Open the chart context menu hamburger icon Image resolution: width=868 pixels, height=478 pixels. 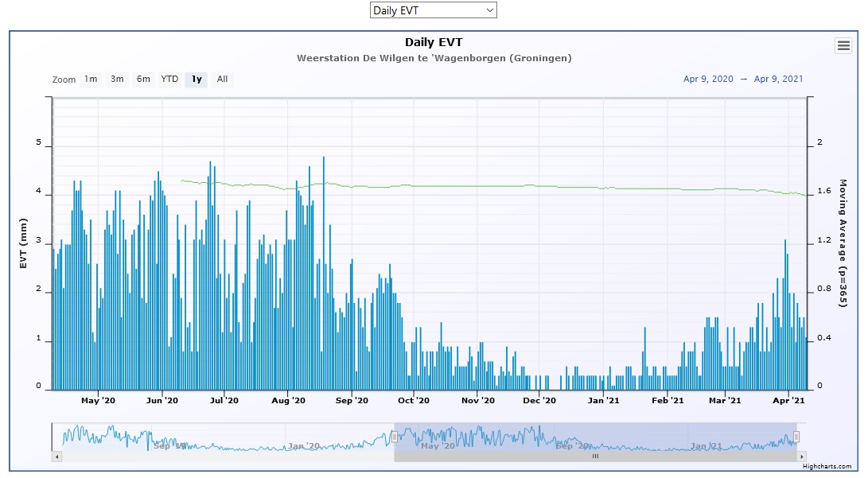click(843, 45)
